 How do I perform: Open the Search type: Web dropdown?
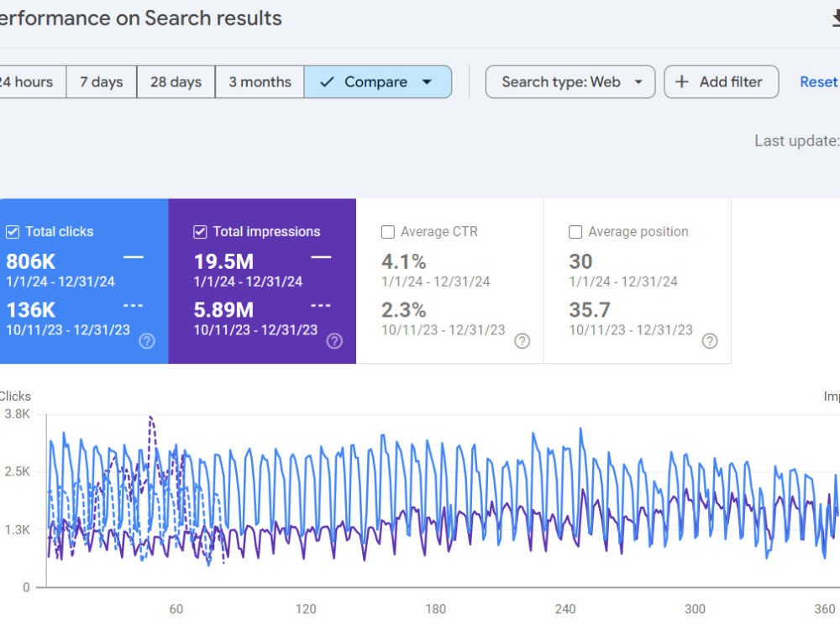click(570, 82)
